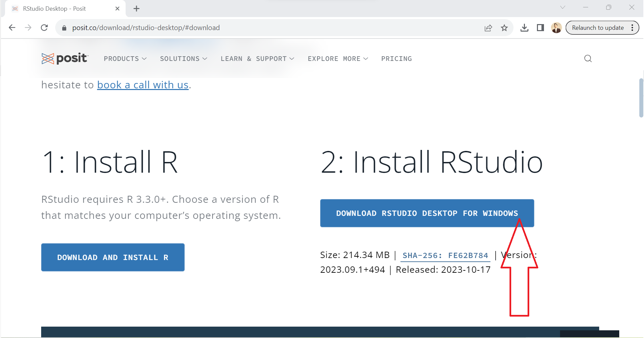
Task: Open the site search magnifier icon
Action: (x=588, y=59)
